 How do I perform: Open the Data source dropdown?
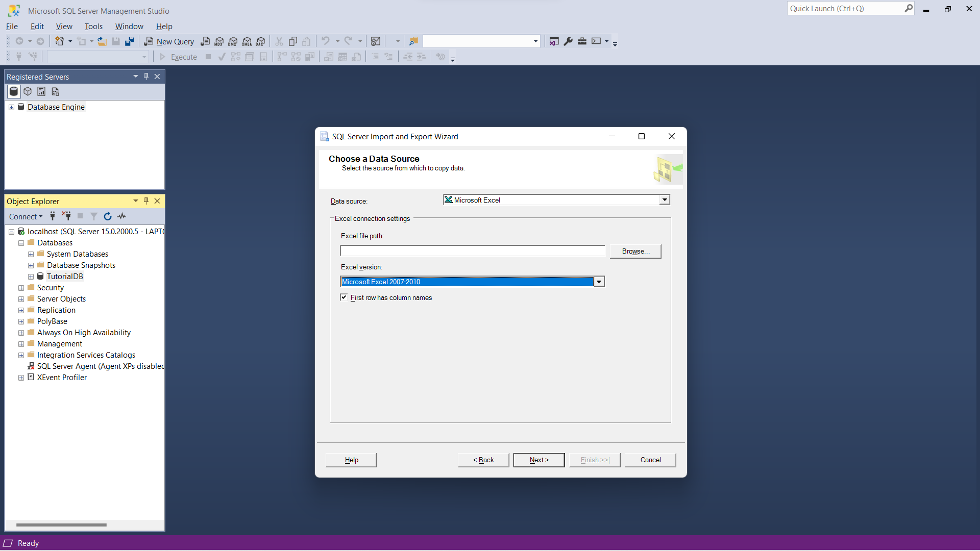pyautogui.click(x=664, y=200)
